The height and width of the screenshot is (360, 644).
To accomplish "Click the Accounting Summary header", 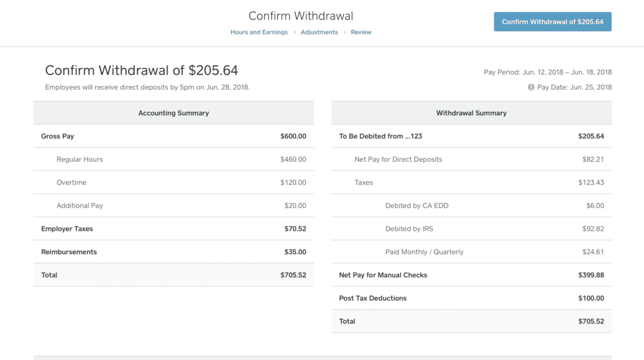I will tap(173, 113).
